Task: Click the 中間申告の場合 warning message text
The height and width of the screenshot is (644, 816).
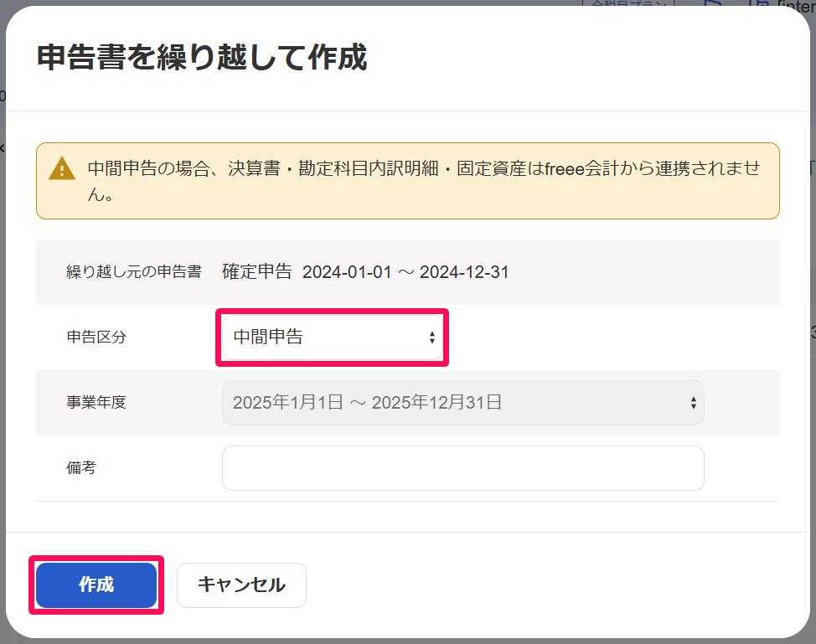Action: [x=424, y=181]
